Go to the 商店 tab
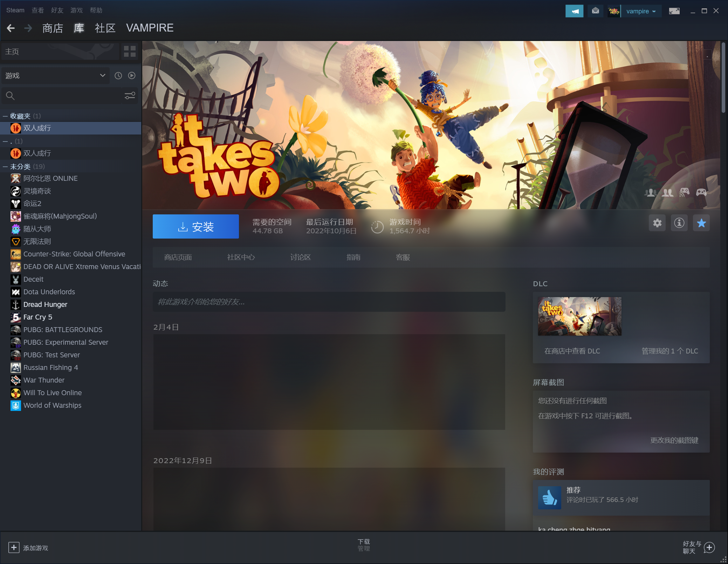The width and height of the screenshot is (728, 564). (x=53, y=28)
